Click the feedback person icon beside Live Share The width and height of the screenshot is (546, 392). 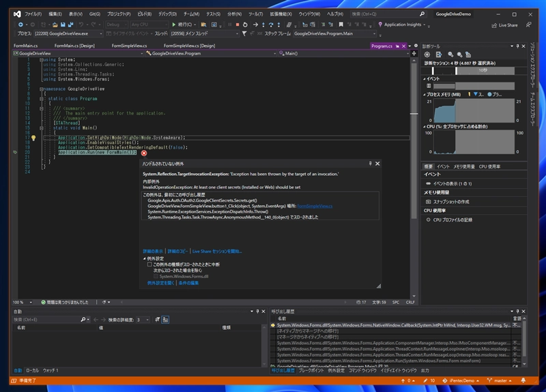point(528,25)
